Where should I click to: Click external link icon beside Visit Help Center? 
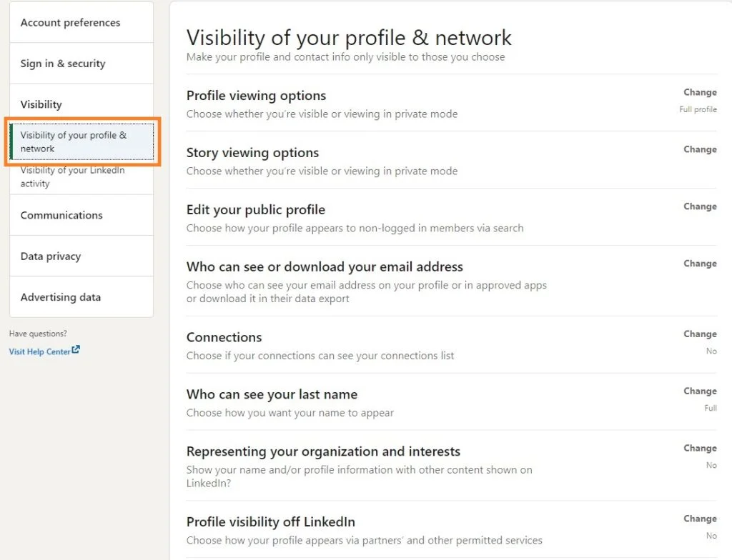point(76,350)
